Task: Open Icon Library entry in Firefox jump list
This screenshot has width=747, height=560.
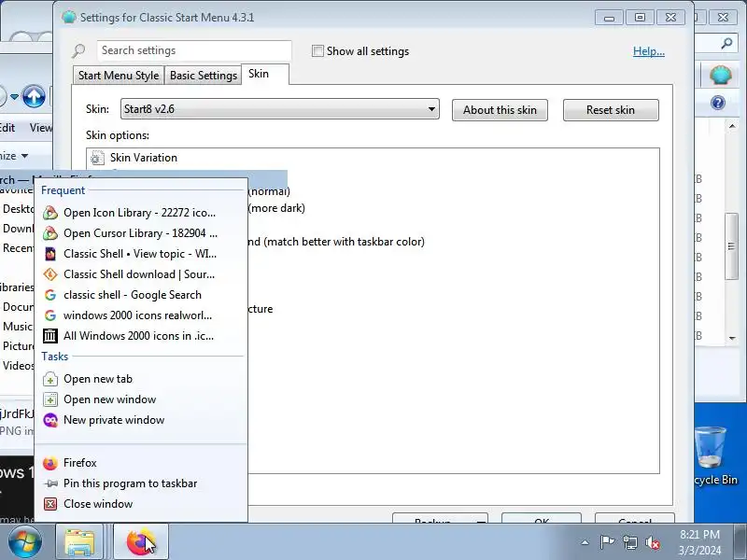Action: [141, 213]
